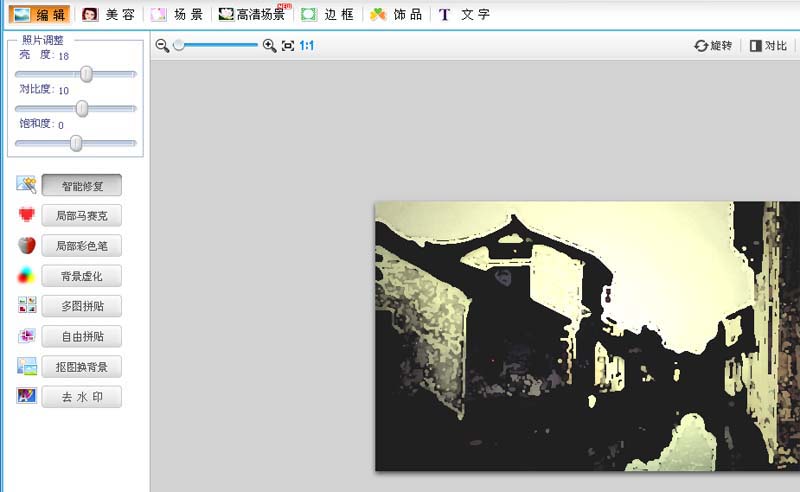Click the posterized street photo in canvas
This screenshot has width=800, height=492.
coord(587,336)
